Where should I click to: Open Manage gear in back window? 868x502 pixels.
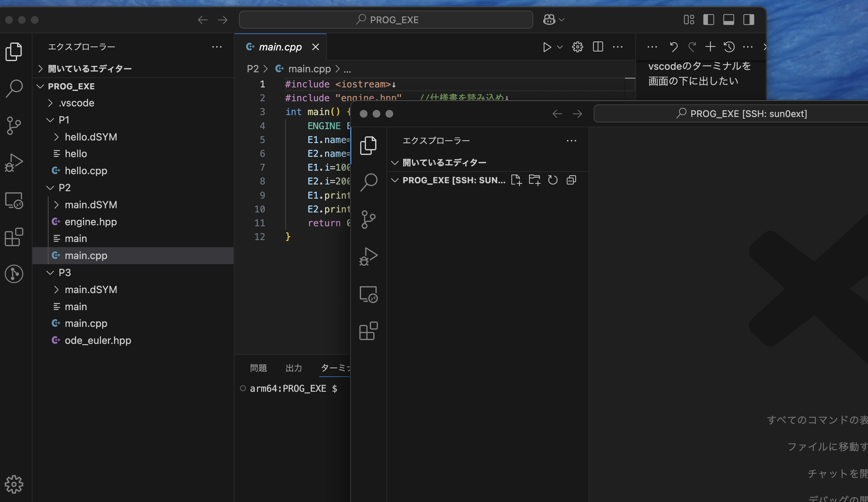coord(14,484)
